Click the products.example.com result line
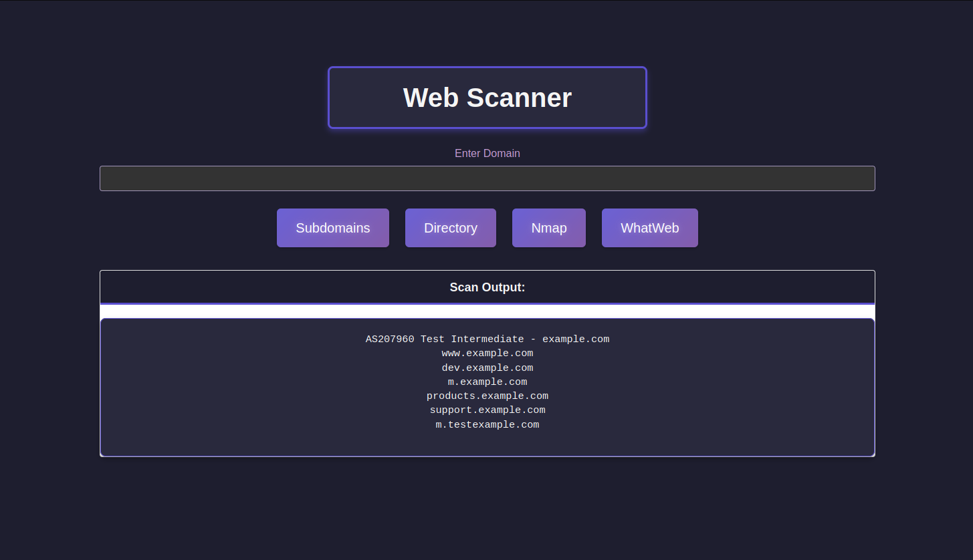The image size is (973, 560). 487,396
